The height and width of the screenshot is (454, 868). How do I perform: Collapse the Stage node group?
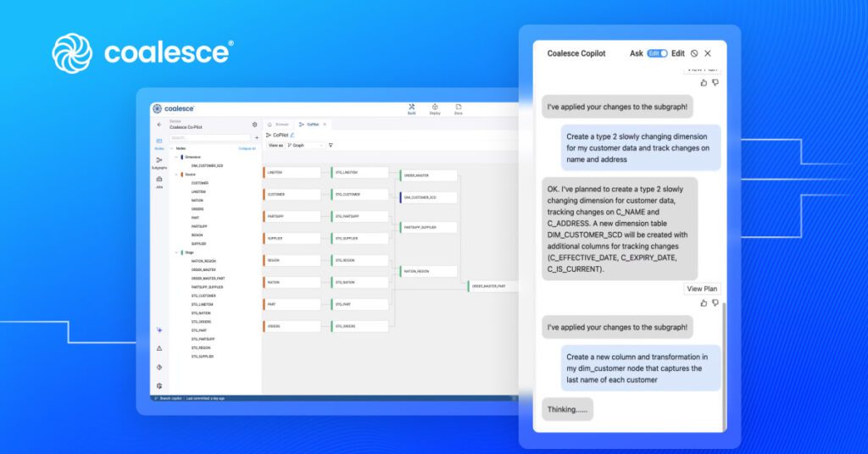click(x=175, y=252)
